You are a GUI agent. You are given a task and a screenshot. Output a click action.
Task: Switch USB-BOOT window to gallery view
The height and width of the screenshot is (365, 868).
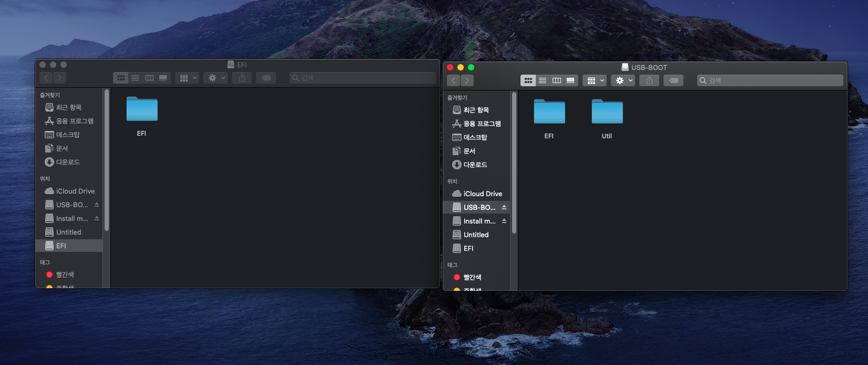tap(571, 80)
